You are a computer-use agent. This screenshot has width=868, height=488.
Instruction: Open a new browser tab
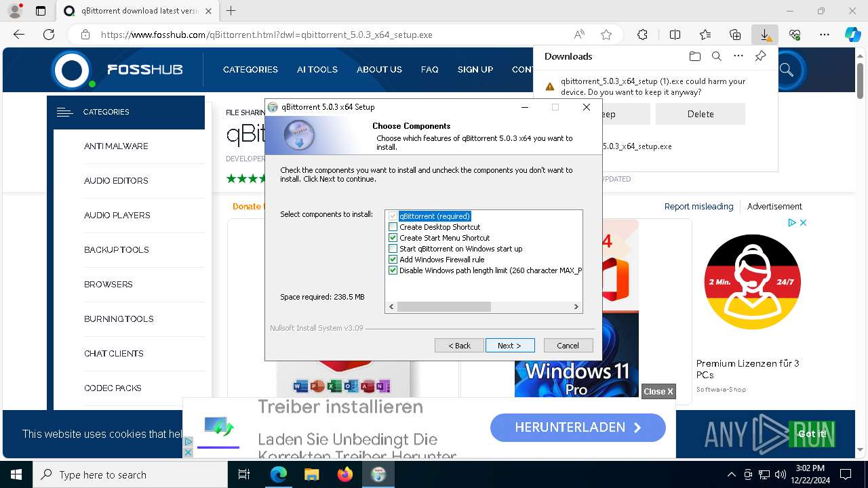231,11
